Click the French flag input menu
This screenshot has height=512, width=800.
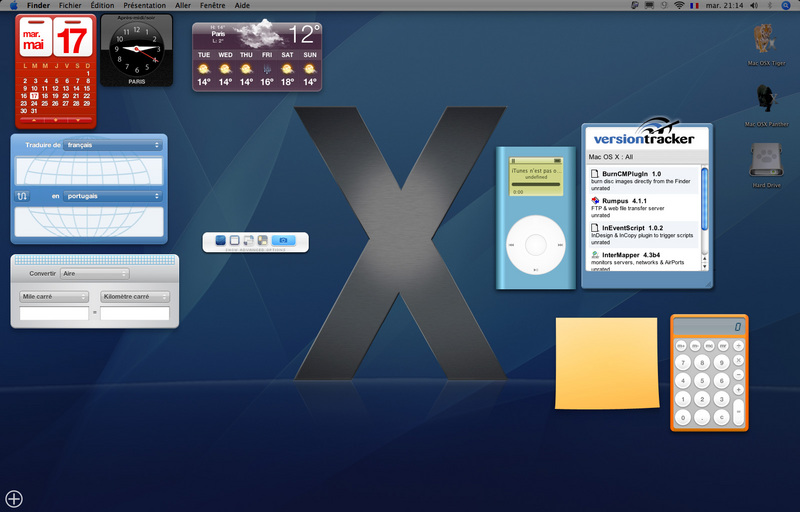click(x=694, y=6)
